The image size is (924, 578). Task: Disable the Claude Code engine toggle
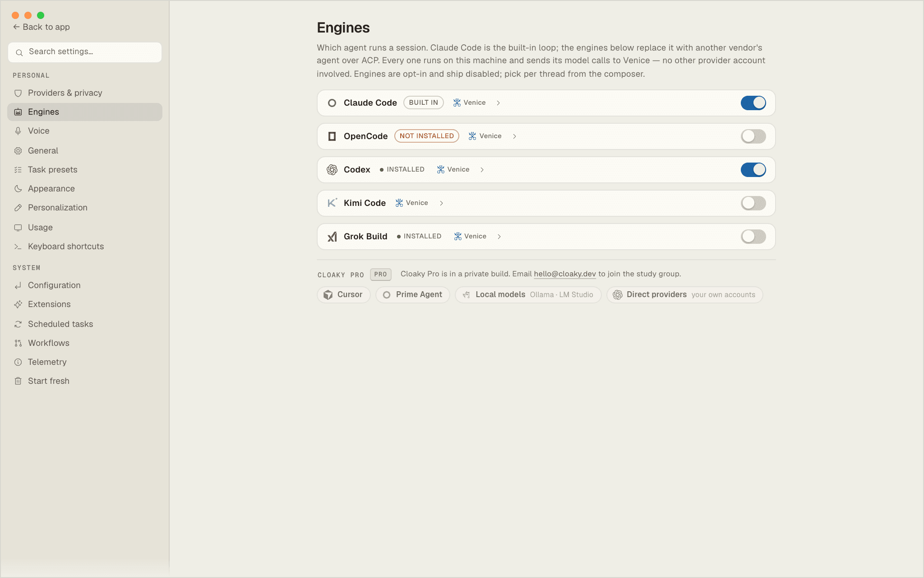tap(753, 103)
